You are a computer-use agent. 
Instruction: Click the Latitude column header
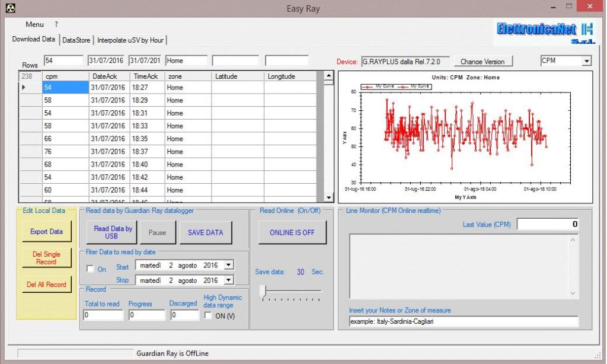(x=238, y=76)
